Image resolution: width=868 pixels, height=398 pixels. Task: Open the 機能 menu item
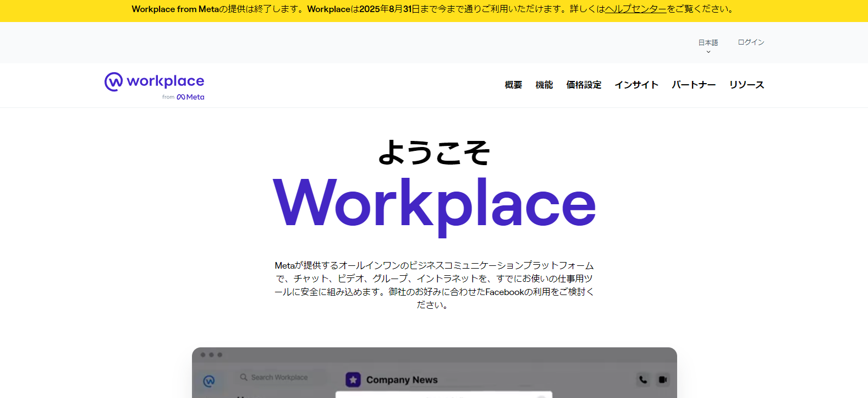(544, 85)
